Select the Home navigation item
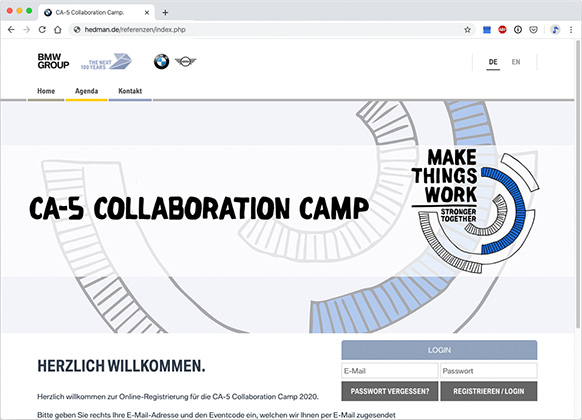Viewport: 582px width, 420px height. point(46,91)
